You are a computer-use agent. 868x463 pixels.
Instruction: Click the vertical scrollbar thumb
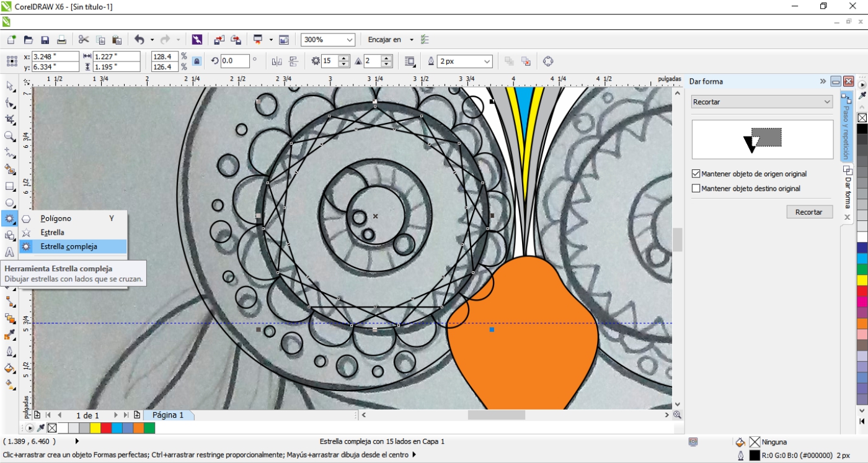coord(677,240)
